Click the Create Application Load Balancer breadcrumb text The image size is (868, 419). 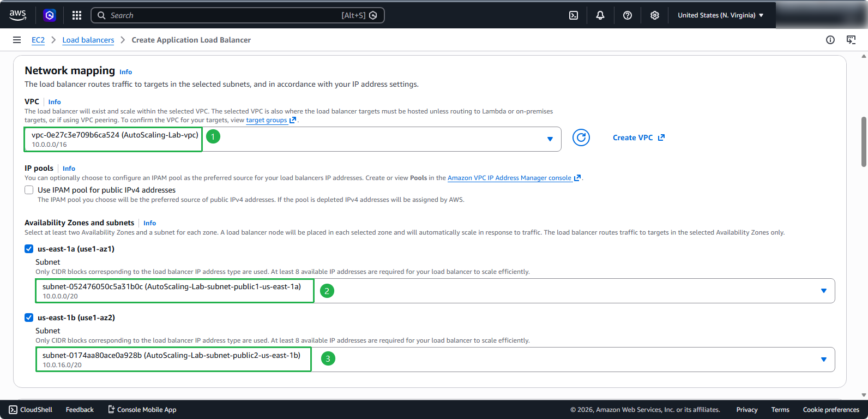191,40
